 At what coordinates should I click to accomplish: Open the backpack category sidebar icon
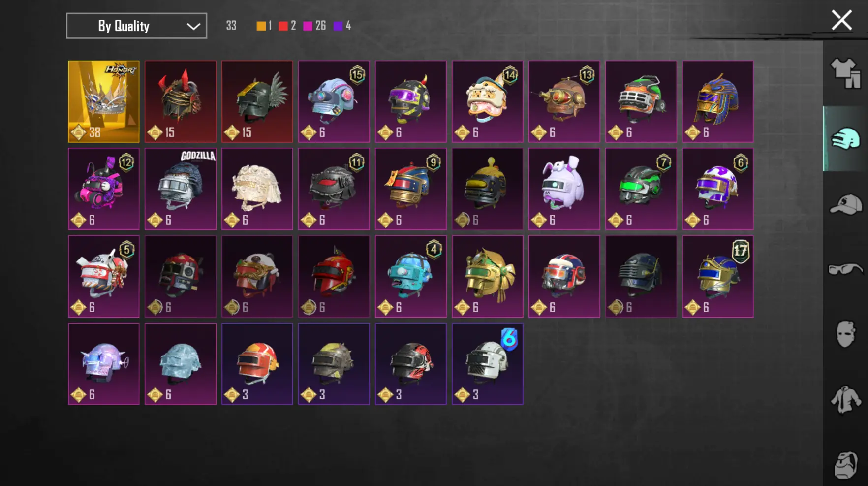point(845,464)
